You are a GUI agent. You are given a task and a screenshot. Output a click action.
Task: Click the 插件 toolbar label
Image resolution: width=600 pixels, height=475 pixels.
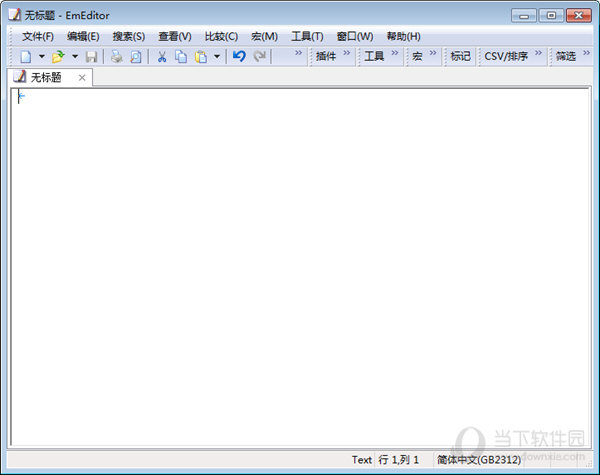pyautogui.click(x=326, y=56)
